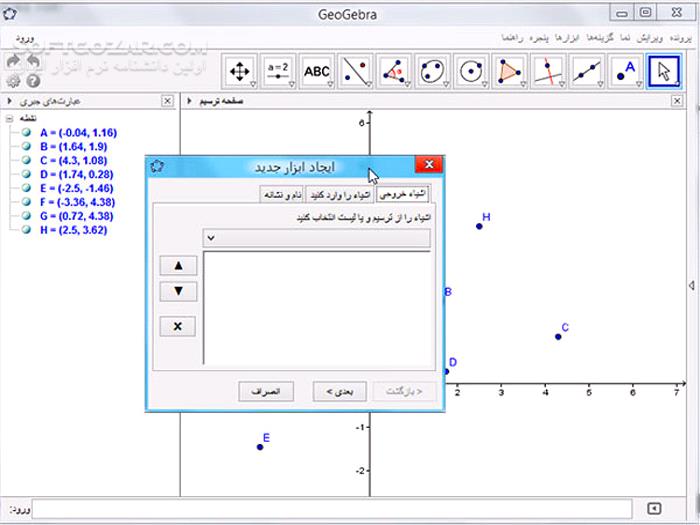
Task: Toggle visibility of point E
Action: coord(26,188)
